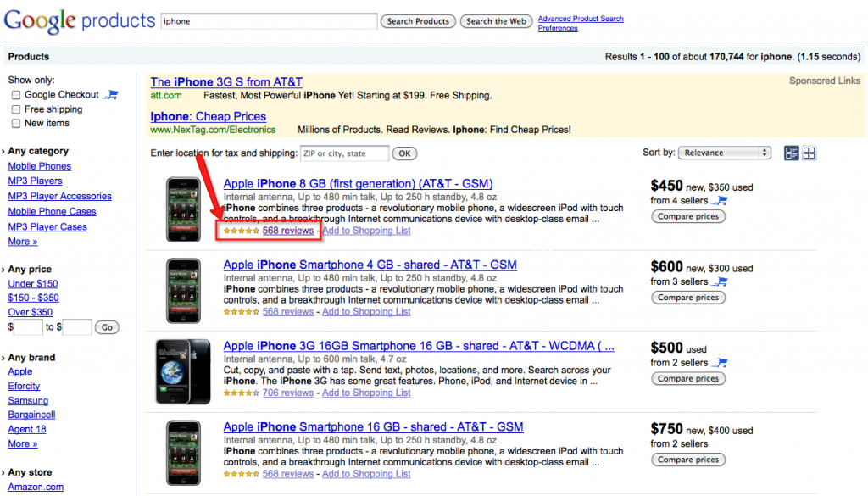Switch to grid view icon
The width and height of the screenshot is (868, 496).
tap(809, 153)
